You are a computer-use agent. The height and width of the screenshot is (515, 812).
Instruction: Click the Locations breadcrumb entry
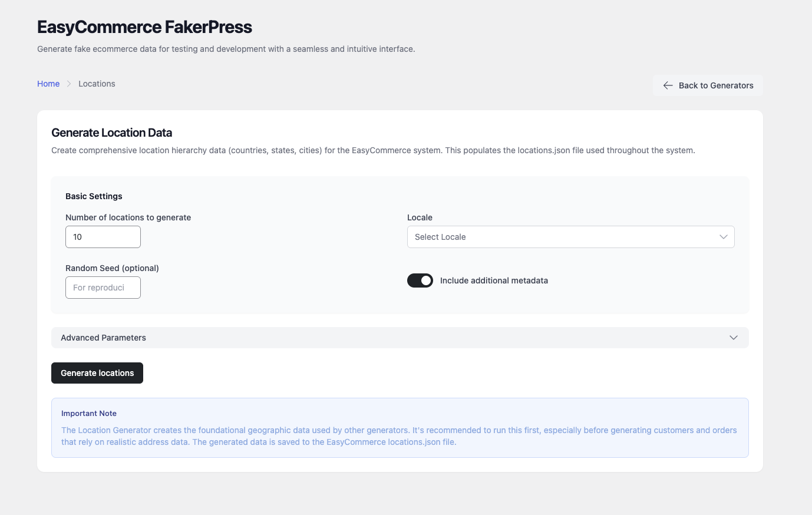(x=97, y=84)
